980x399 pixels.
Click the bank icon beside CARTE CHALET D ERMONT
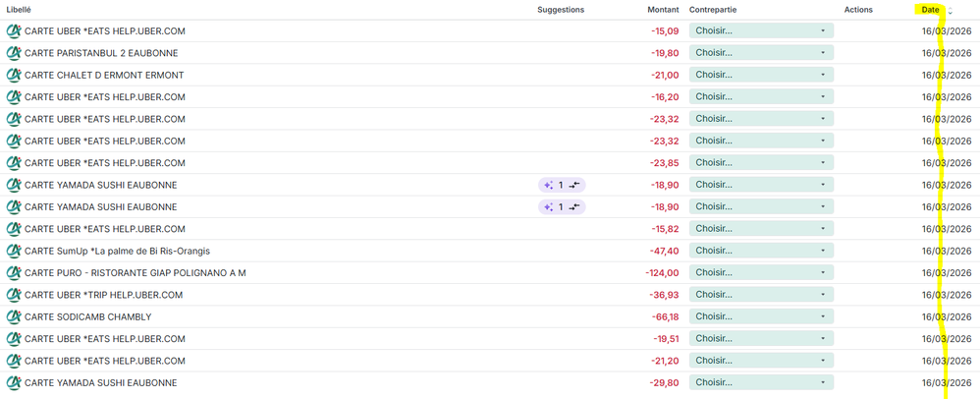coord(14,75)
